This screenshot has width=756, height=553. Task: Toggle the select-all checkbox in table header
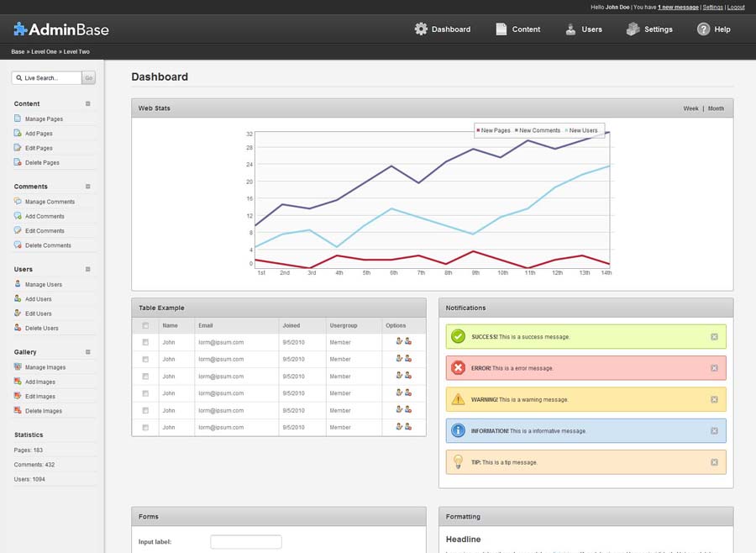pyautogui.click(x=145, y=326)
